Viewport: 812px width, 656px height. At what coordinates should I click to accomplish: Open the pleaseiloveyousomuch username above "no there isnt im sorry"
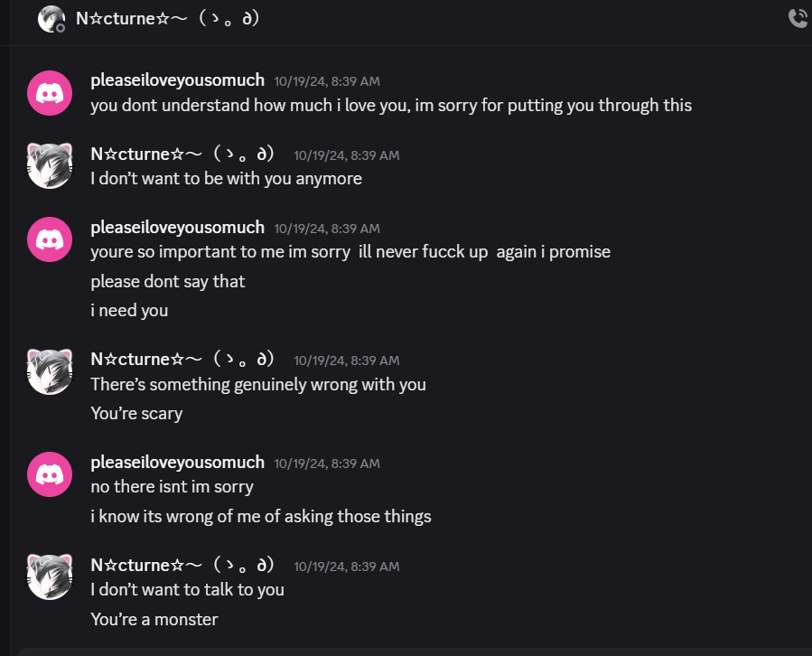(178, 463)
